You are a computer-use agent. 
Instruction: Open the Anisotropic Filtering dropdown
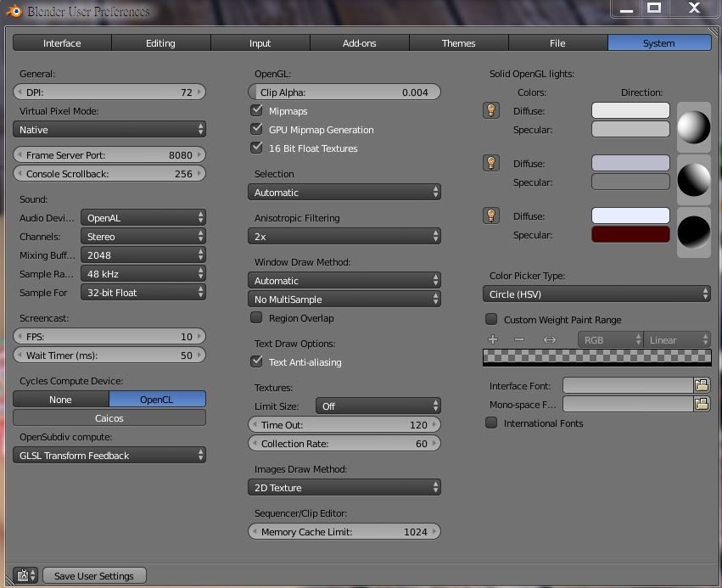[x=344, y=236]
